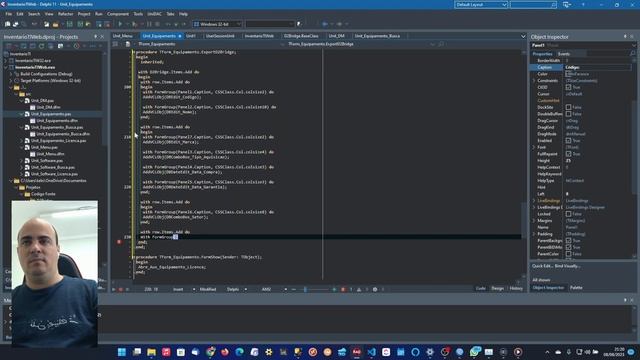Open File Explorer from the taskbar

151,352
